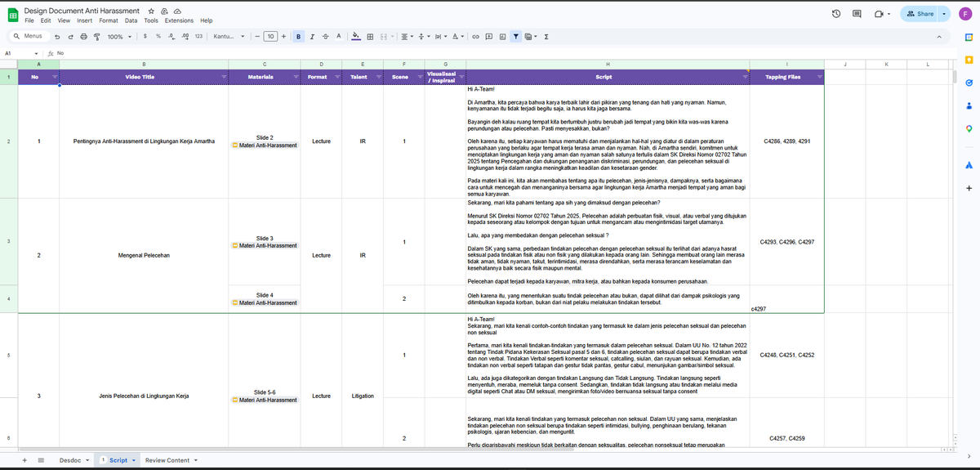Screen dimensions: 980x470
Task: Toggle bold formatting
Action: click(x=299, y=36)
